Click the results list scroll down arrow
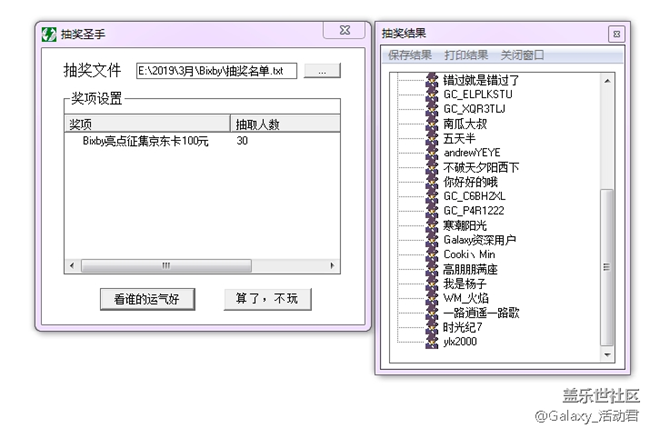The height and width of the screenshot is (438, 650). point(607,355)
